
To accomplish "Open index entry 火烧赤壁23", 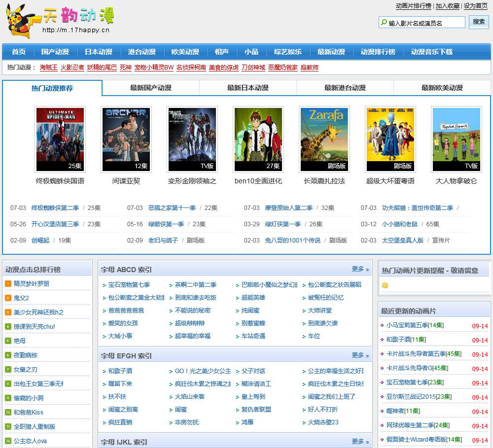I will (323, 422).
